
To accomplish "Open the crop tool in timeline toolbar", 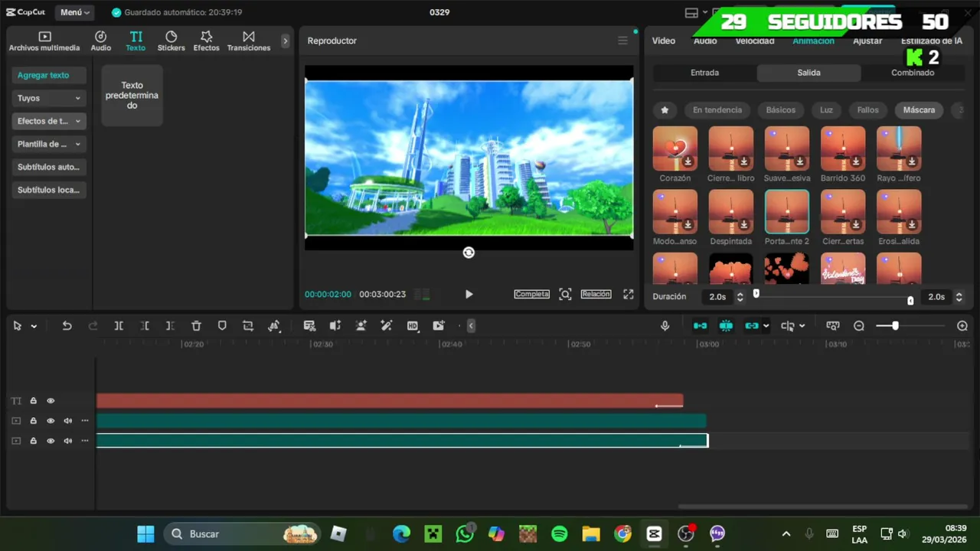I will (x=248, y=326).
